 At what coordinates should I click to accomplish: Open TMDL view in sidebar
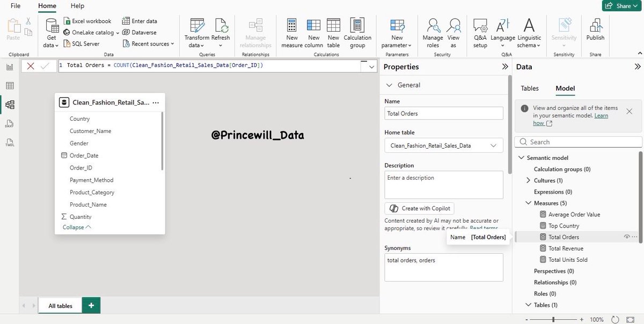(x=10, y=143)
